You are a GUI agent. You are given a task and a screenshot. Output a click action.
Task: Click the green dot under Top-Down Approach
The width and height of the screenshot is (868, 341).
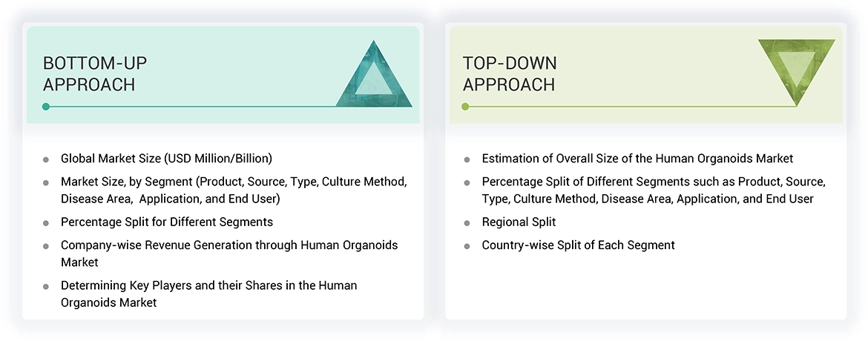point(466,107)
